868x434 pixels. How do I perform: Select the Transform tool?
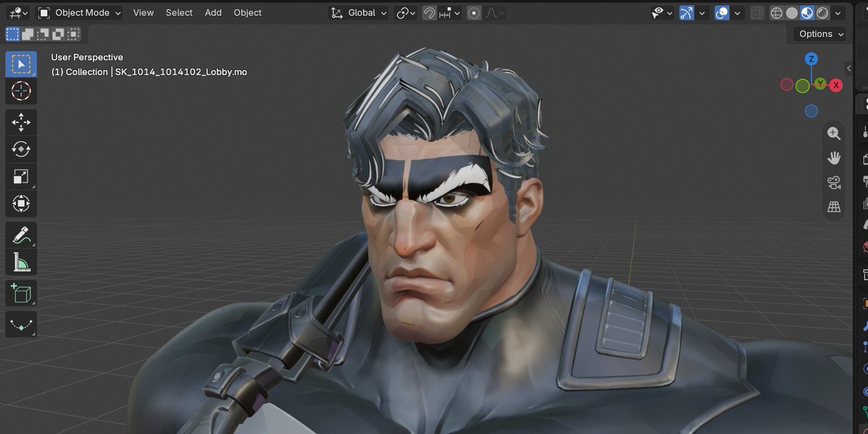point(21,205)
